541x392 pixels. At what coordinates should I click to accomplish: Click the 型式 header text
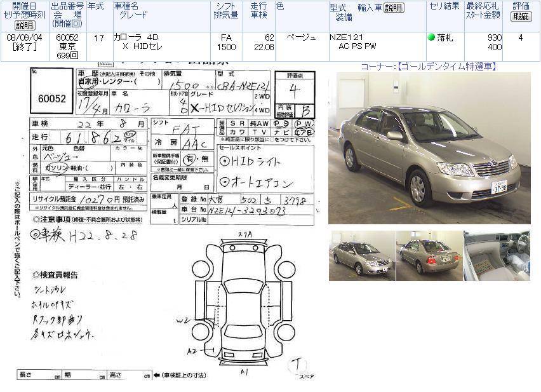338,8
